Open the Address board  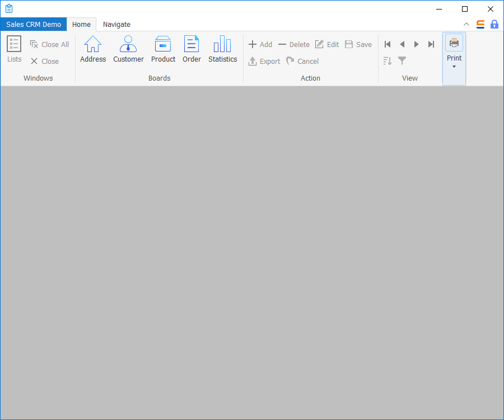click(93, 49)
